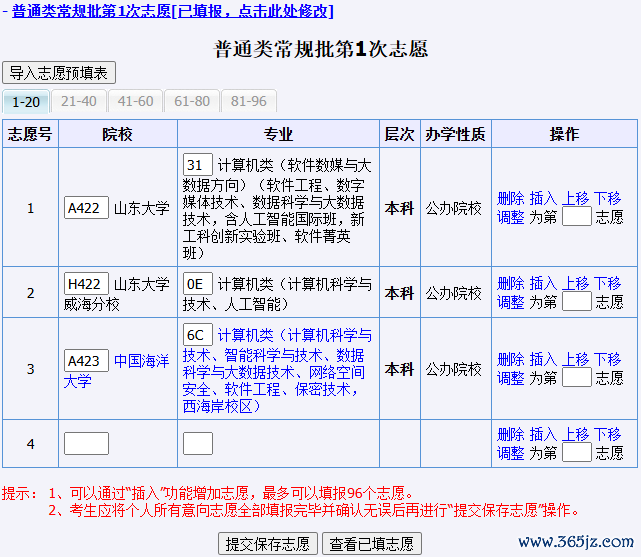
Task: Click the 专业 column header
Action: (278, 134)
